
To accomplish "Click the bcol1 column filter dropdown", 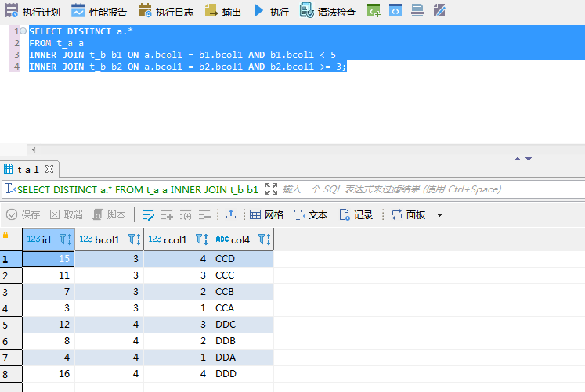I will tap(134, 239).
